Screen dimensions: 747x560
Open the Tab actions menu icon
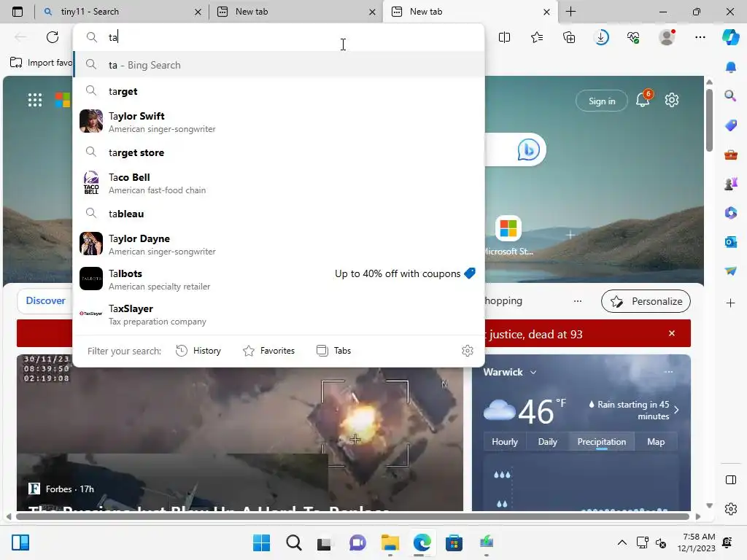(x=18, y=12)
